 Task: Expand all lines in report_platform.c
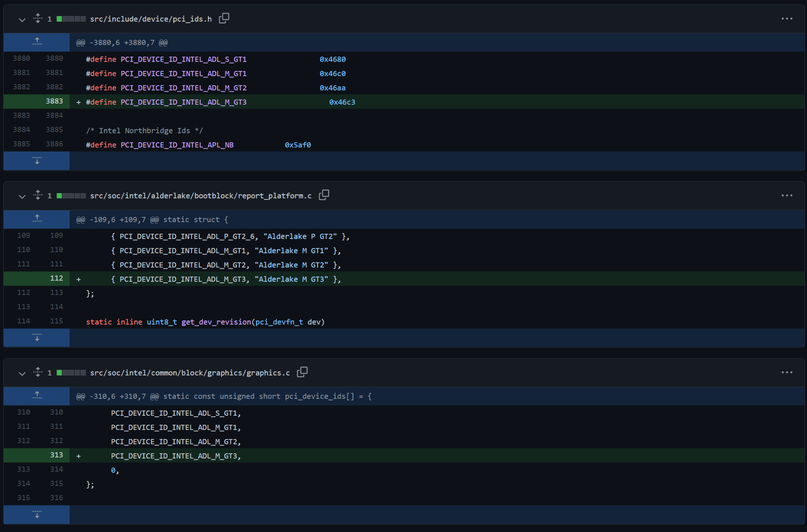38,195
